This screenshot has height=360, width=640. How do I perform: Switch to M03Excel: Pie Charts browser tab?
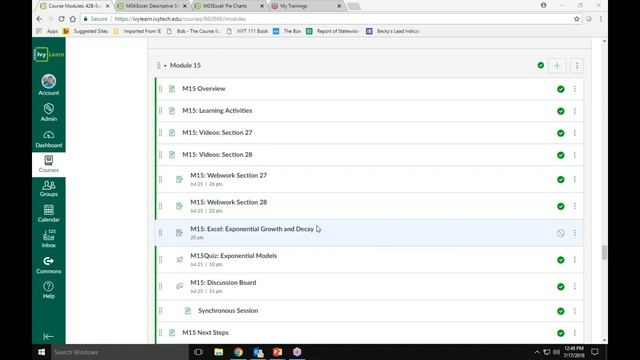tap(229, 6)
